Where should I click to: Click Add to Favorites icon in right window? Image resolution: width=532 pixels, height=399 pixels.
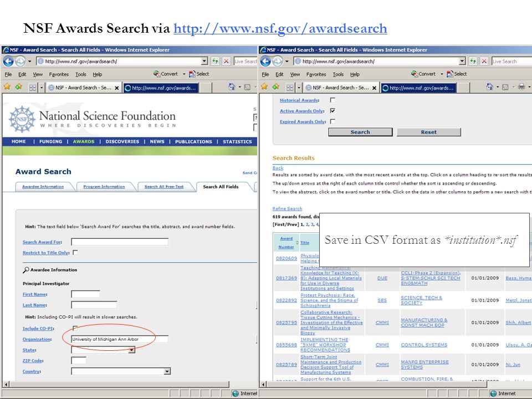click(x=276, y=87)
